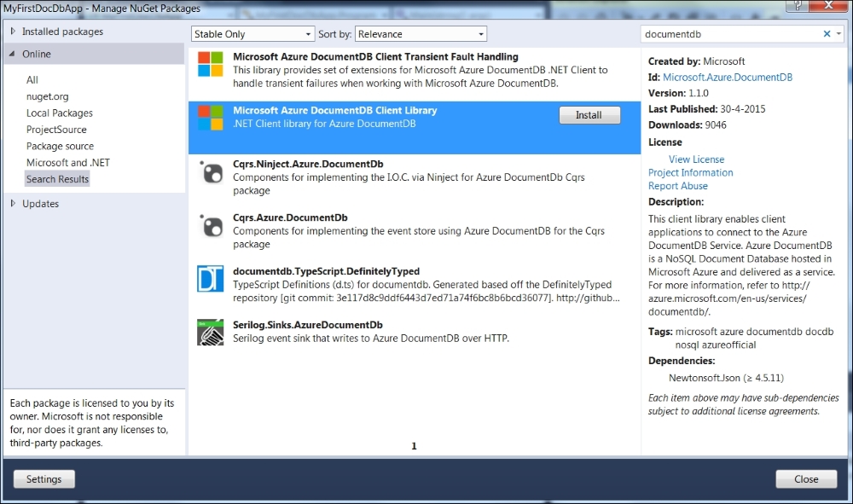853x504 pixels.
Task: Click the Created by Microsoft text
Action: point(696,61)
